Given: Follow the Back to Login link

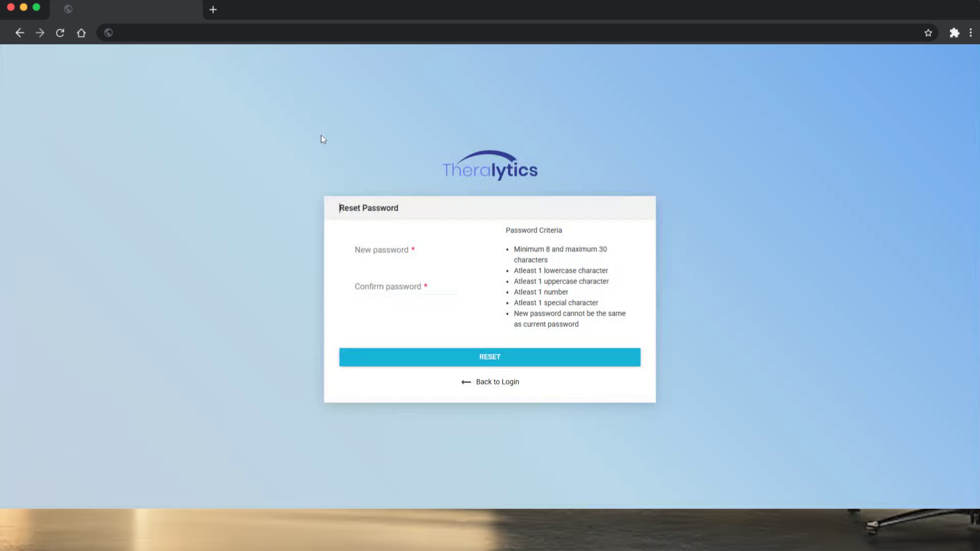Looking at the screenshot, I should pos(497,382).
